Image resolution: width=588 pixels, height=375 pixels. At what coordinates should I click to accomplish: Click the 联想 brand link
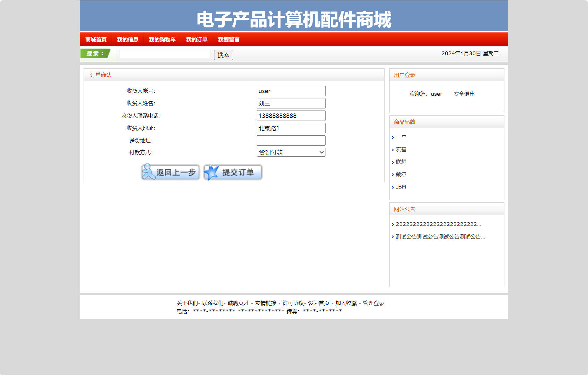click(401, 162)
